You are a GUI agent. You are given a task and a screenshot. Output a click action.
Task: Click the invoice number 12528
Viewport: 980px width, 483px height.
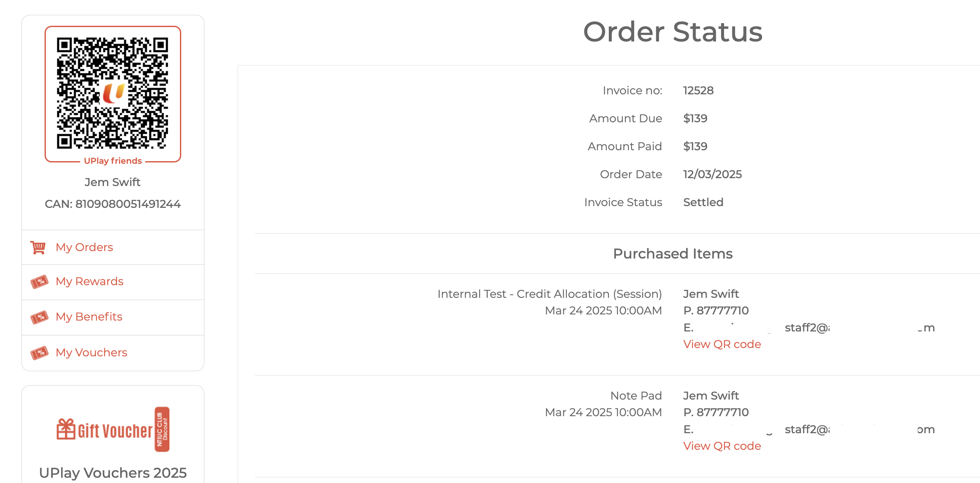point(698,90)
